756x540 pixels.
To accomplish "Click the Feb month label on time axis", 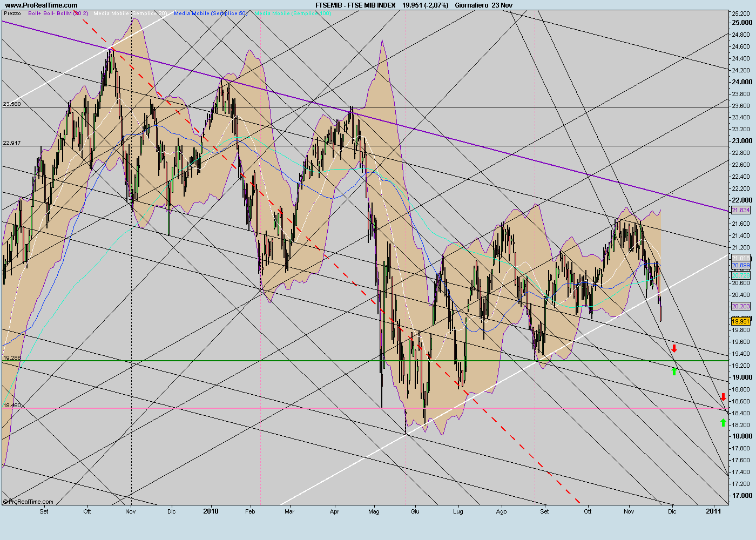I will click(x=250, y=511).
